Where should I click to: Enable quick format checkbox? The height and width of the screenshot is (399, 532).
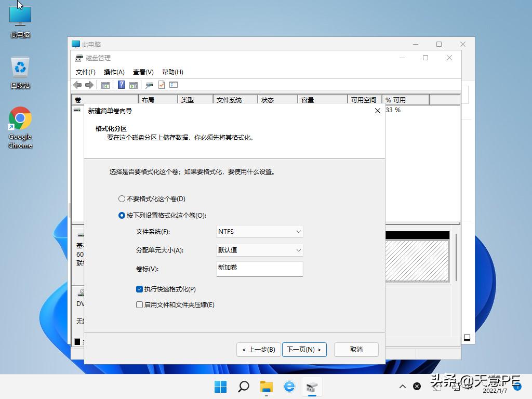(x=139, y=289)
